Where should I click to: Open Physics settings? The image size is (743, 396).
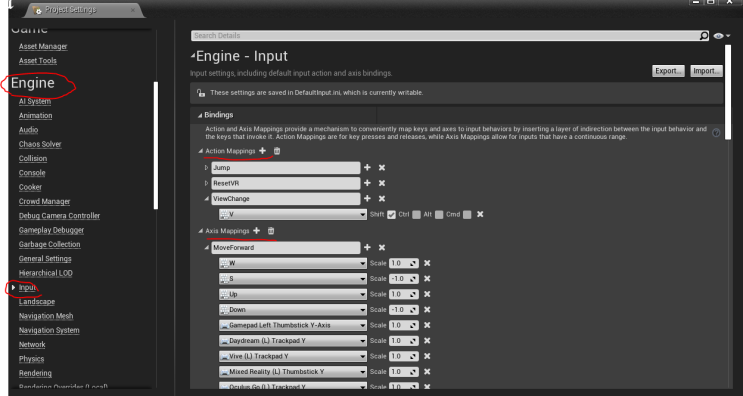(x=31, y=359)
